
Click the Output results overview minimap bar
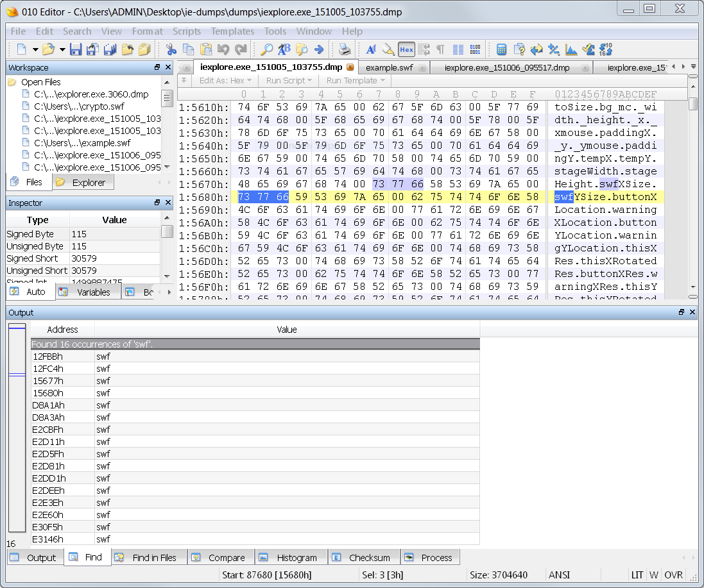click(x=17, y=428)
